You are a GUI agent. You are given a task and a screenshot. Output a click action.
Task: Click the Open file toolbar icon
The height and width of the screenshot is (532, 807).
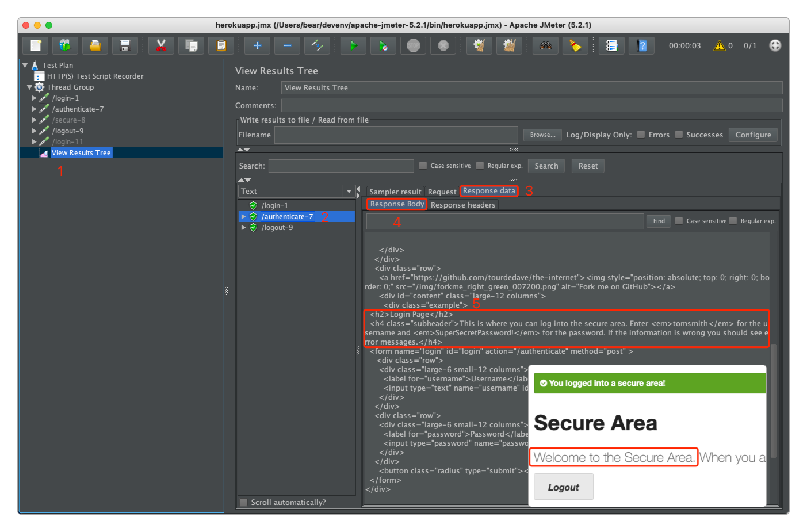coord(95,45)
